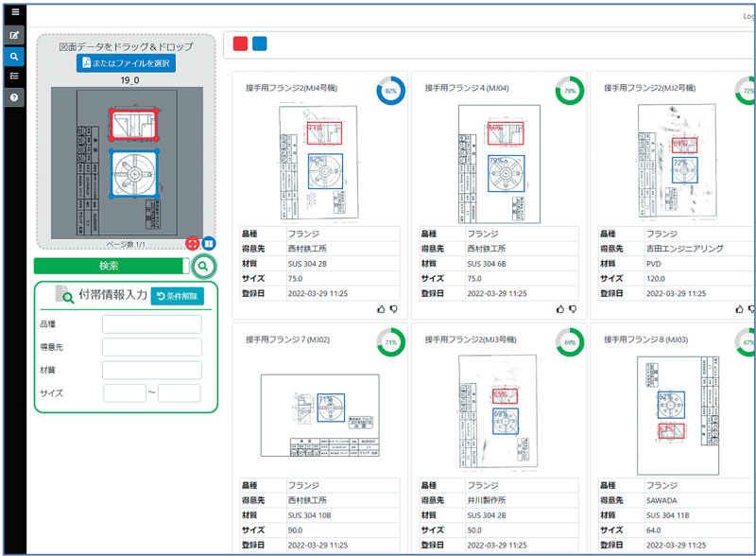Reset conditions with 条件解除 button
Screen dimensions: 756x556
pos(177,295)
